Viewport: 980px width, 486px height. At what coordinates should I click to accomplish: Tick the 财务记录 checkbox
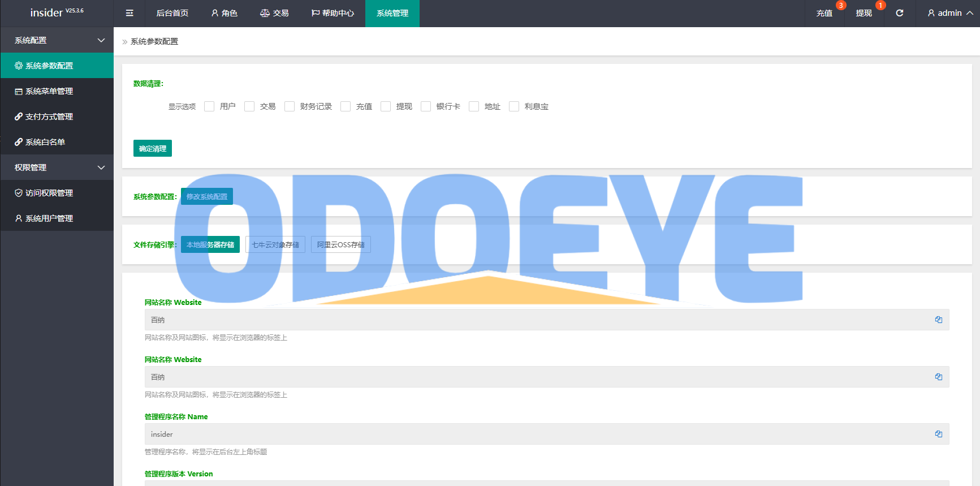click(290, 106)
